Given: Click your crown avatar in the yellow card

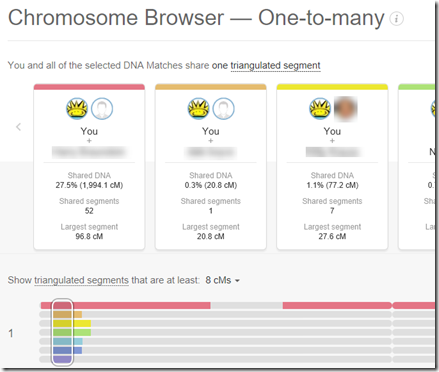Looking at the screenshot, I should coord(320,109).
